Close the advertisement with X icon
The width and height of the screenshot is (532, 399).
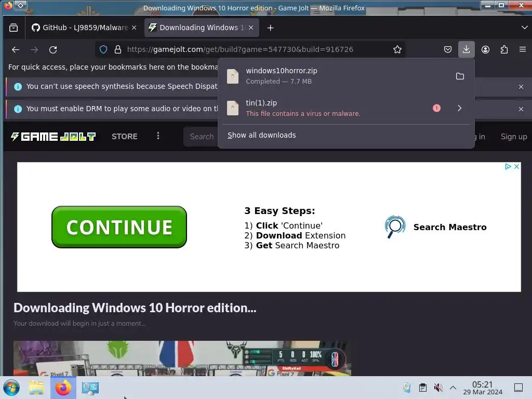(x=516, y=167)
